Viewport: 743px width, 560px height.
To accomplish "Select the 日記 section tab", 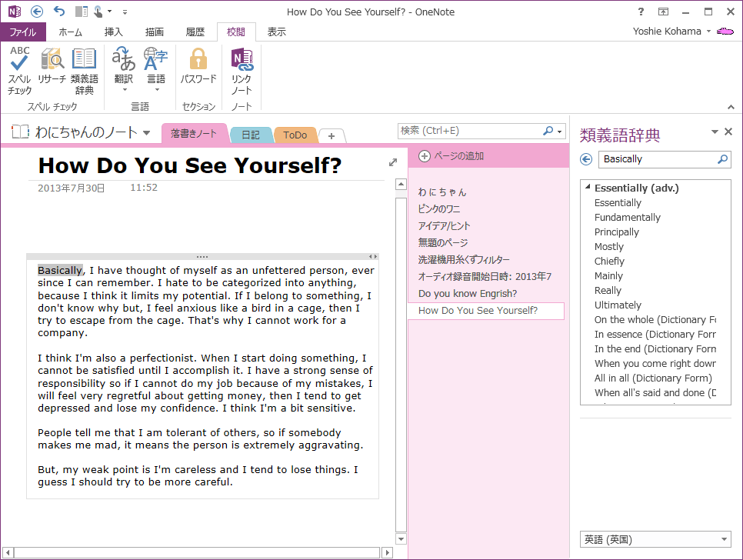I will pos(251,135).
